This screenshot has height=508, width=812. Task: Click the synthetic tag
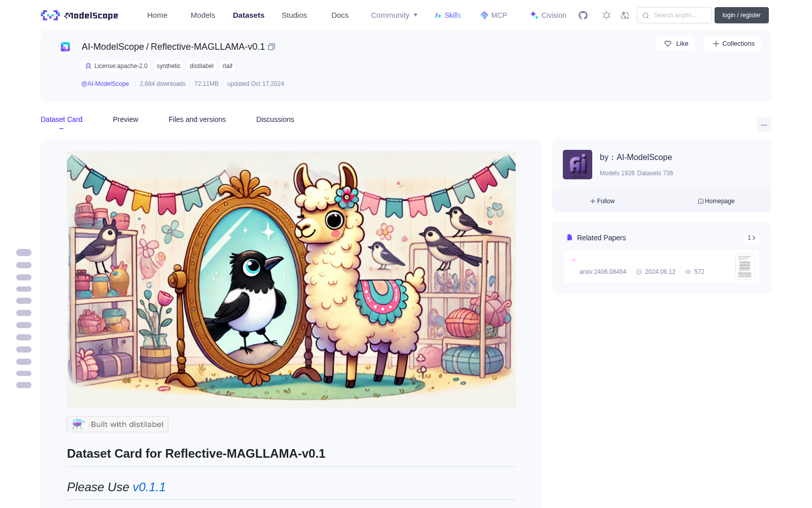click(x=168, y=66)
